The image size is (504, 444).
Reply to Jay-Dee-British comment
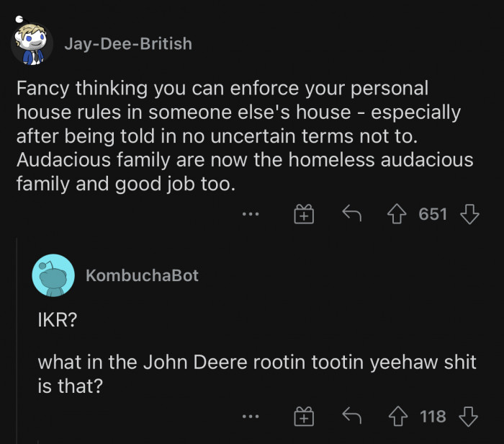[x=351, y=214]
